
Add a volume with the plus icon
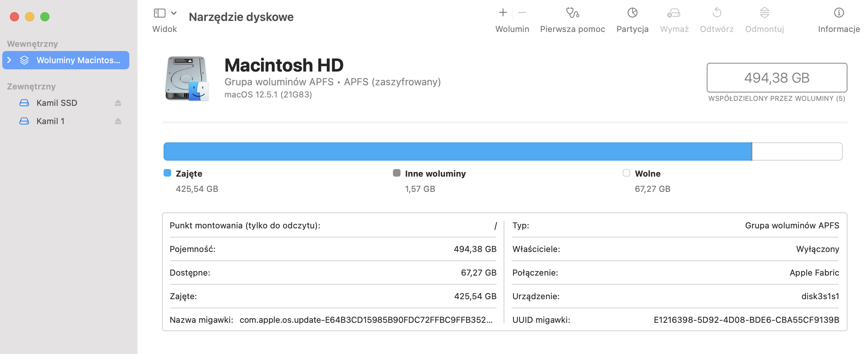503,13
